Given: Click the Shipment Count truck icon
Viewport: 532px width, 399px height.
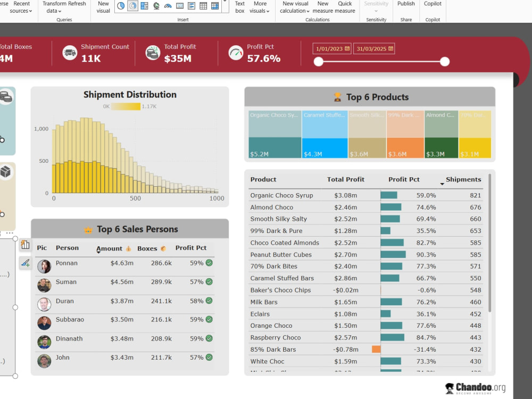Looking at the screenshot, I should (x=70, y=53).
